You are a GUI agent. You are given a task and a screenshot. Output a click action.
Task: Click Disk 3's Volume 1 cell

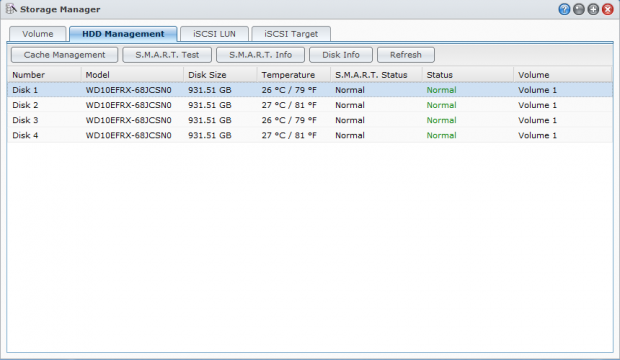[x=537, y=120]
